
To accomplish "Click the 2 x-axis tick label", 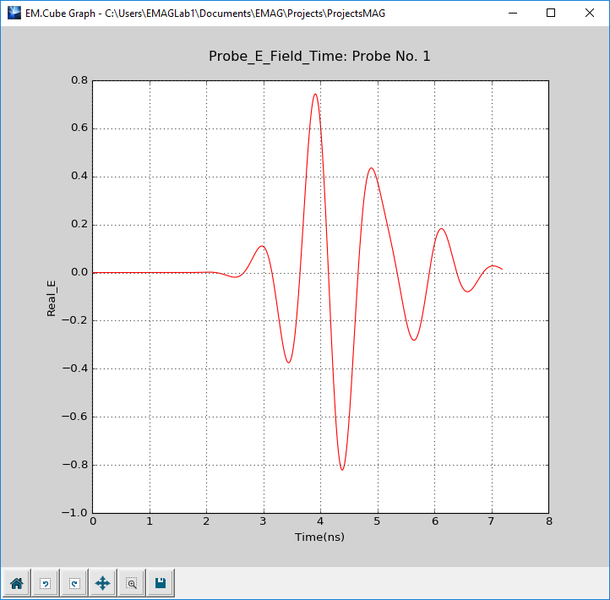I will [x=206, y=521].
